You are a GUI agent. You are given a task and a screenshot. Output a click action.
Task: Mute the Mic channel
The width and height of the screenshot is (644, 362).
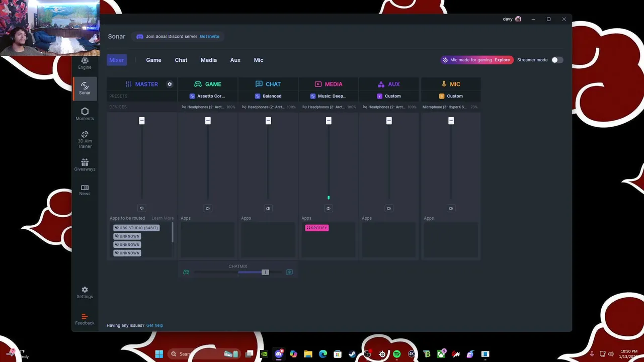point(451,208)
